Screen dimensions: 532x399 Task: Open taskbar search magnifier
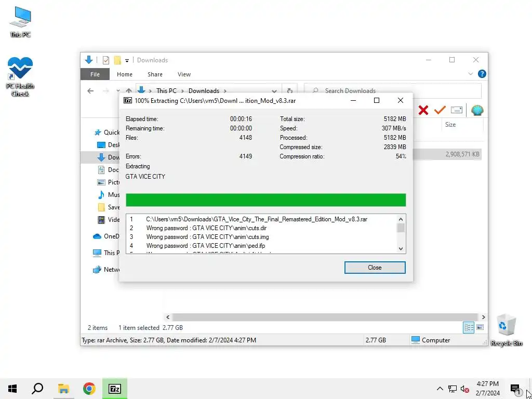click(37, 389)
